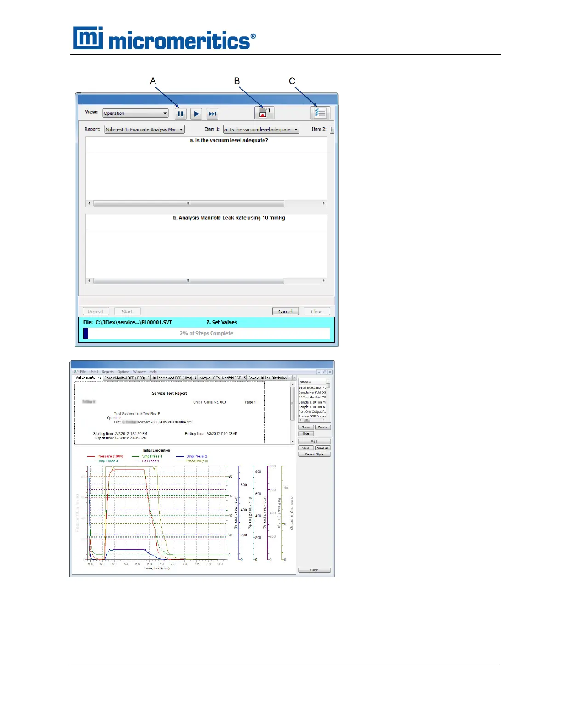
Task: Click the Print button
Action: coord(314,442)
